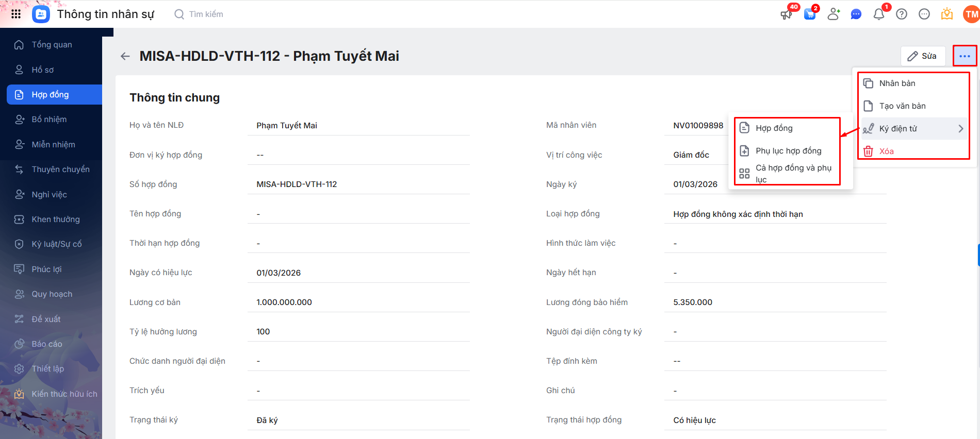
Task: Select Phụ lục hợp đồng submenu option
Action: tap(788, 151)
